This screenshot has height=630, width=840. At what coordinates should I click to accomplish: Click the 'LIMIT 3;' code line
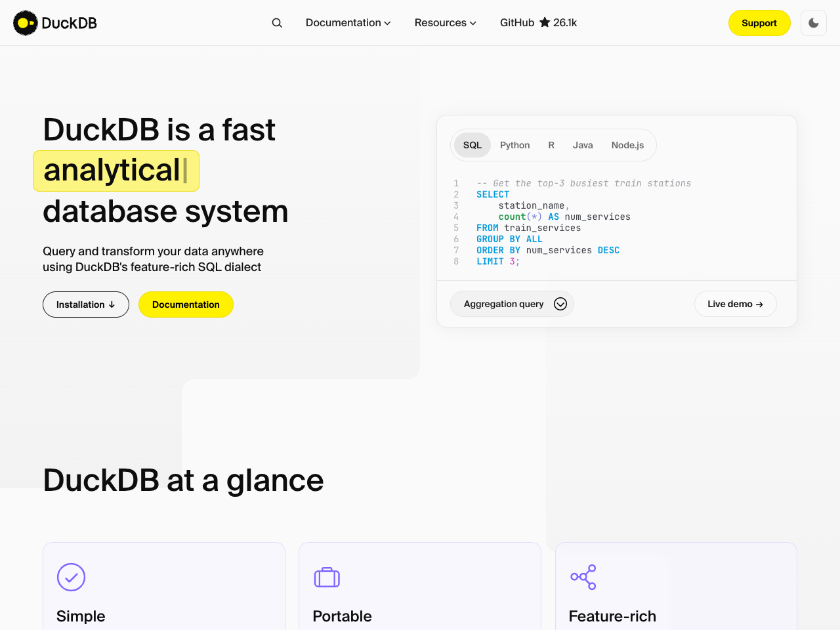(x=498, y=261)
